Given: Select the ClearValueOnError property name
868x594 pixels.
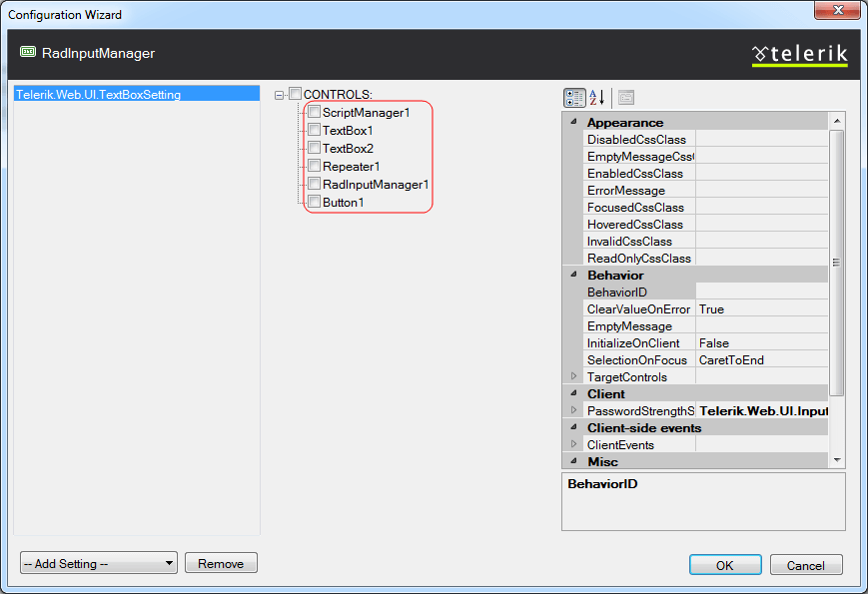Looking at the screenshot, I should (x=639, y=309).
